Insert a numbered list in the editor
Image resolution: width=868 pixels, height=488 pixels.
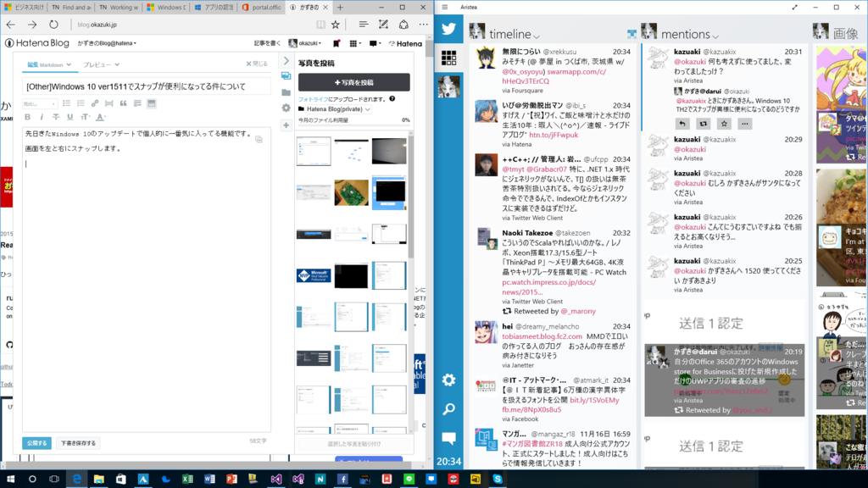tap(81, 103)
